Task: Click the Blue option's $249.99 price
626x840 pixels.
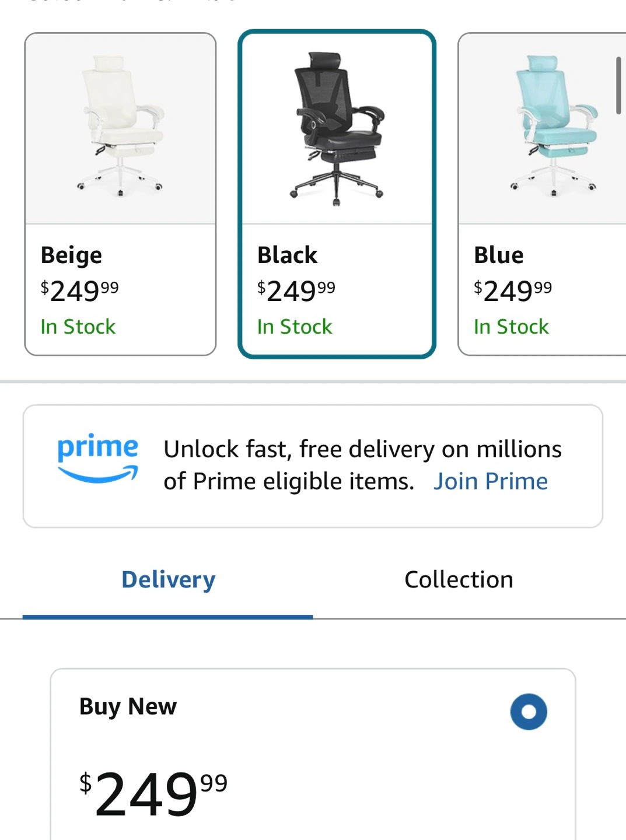Action: [x=513, y=290]
